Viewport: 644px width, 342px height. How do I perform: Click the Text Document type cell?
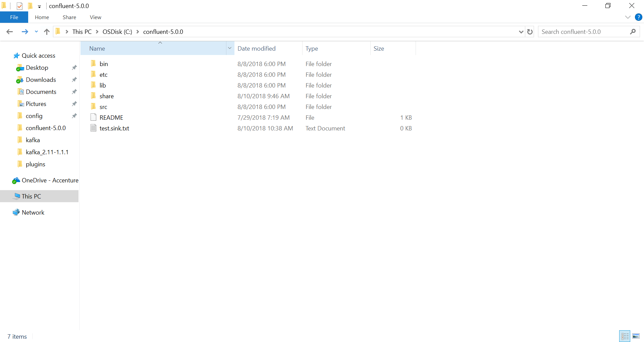pyautogui.click(x=325, y=128)
